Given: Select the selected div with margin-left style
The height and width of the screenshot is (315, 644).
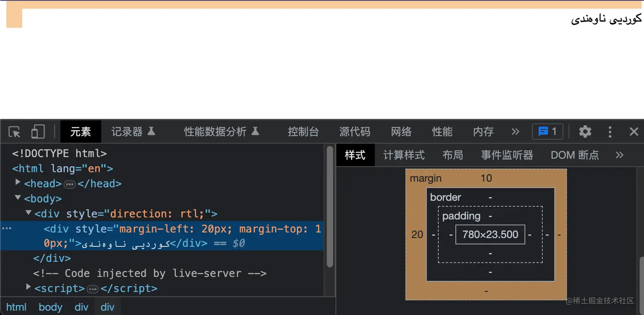Looking at the screenshot, I should click(162, 236).
